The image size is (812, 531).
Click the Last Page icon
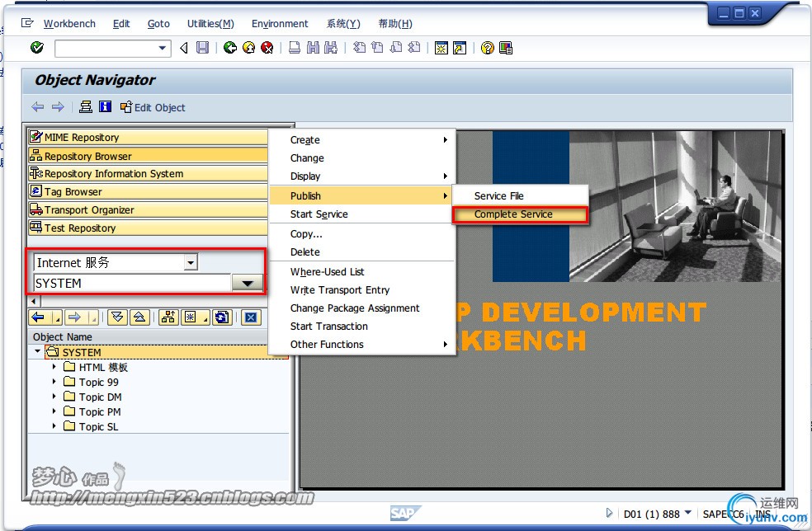tap(413, 48)
